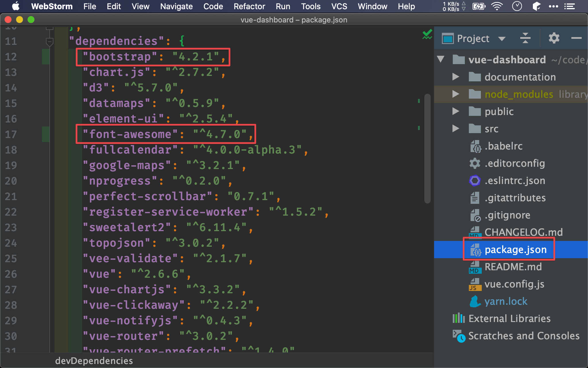Screen dimensions: 588x368
Task: Select the documentation folder icon
Action: coord(475,77)
